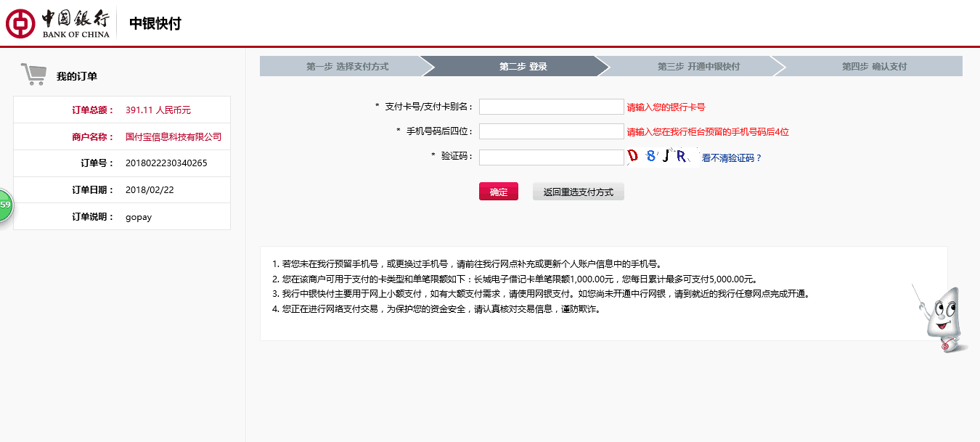Click the 看不清验证码？ link

click(732, 157)
